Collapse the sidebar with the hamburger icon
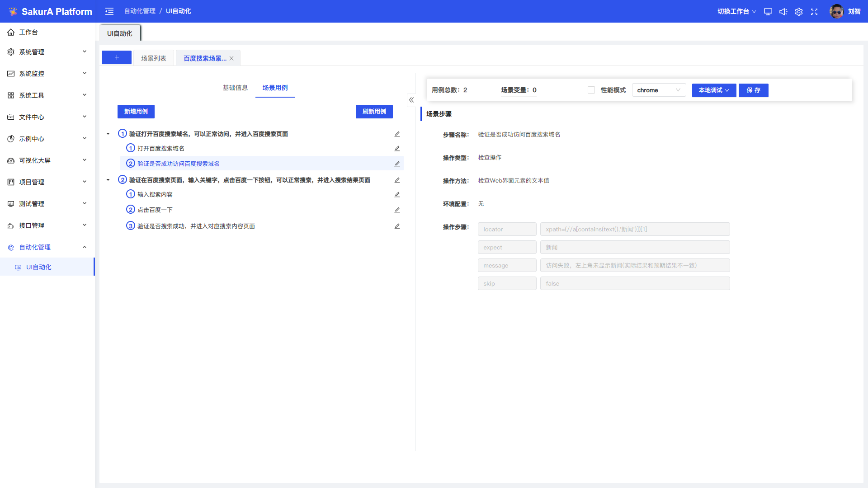This screenshot has width=868, height=488. click(109, 11)
